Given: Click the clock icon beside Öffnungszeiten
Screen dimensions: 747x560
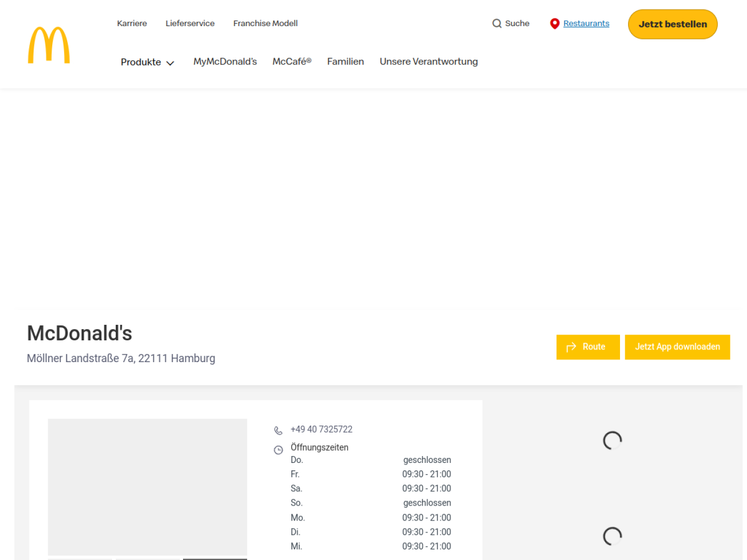Looking at the screenshot, I should 279,450.
